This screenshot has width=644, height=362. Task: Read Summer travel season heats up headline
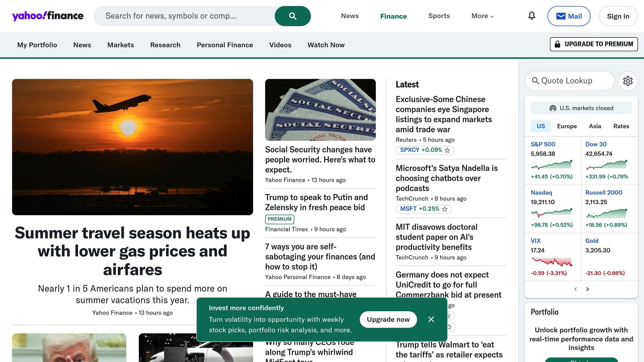[132, 251]
